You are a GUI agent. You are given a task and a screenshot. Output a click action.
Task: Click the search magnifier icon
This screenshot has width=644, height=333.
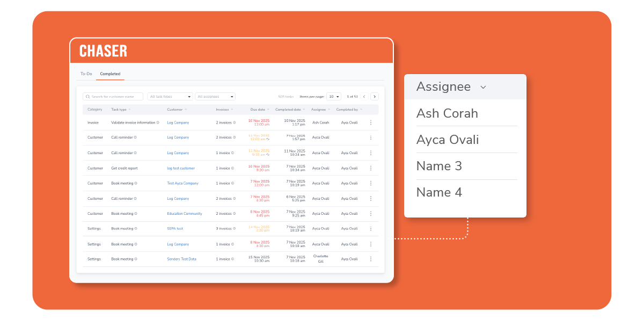coord(88,96)
